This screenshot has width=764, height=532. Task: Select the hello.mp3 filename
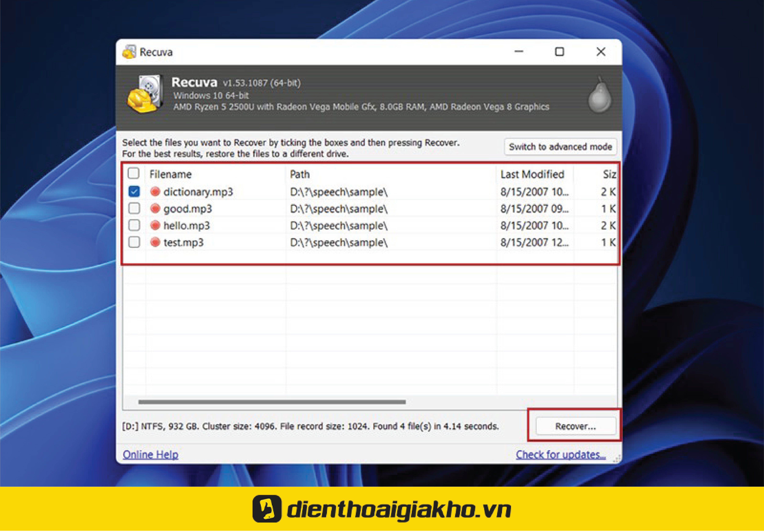(x=187, y=226)
